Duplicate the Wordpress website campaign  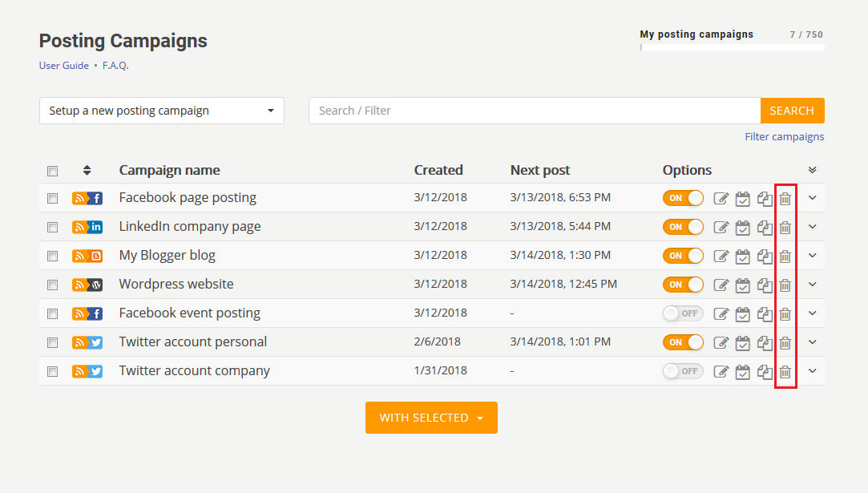pyautogui.click(x=765, y=285)
